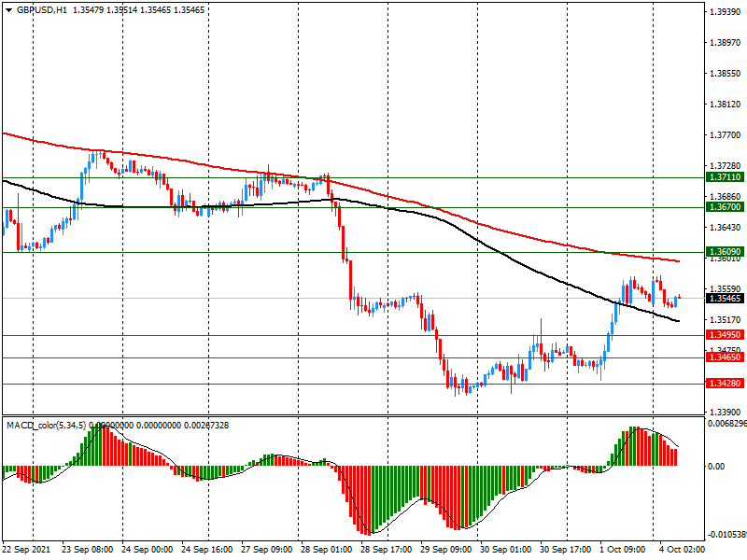747x560 pixels.
Task: Click the 1.35590 price scale value
Action: [x=726, y=288]
